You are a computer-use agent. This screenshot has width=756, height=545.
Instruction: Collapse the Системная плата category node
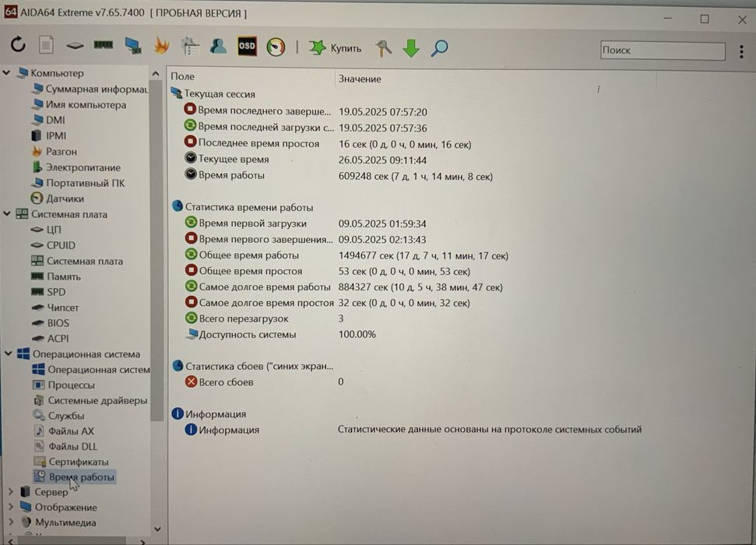click(7, 213)
